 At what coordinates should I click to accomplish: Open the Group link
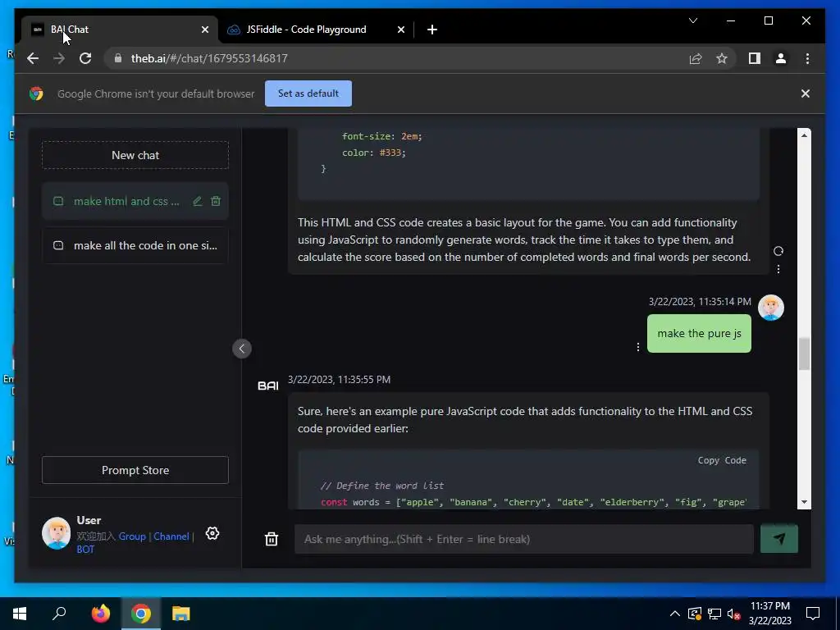pyautogui.click(x=132, y=536)
